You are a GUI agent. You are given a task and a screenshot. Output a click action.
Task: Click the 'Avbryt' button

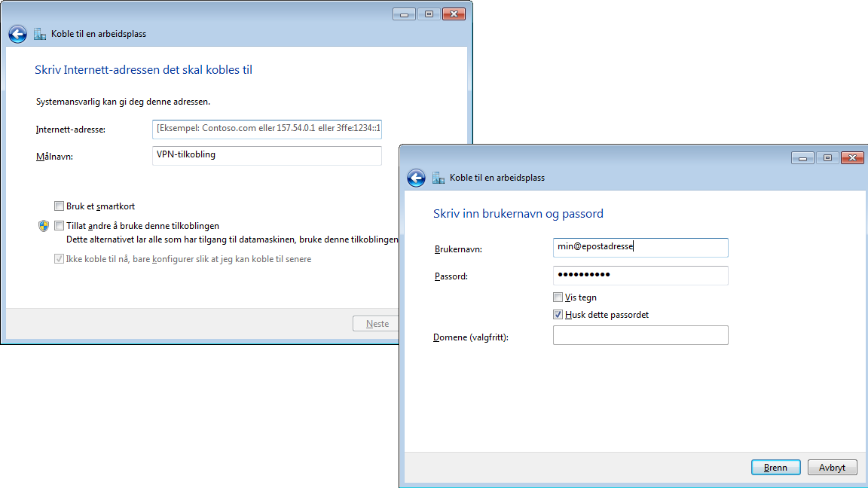tap(832, 467)
